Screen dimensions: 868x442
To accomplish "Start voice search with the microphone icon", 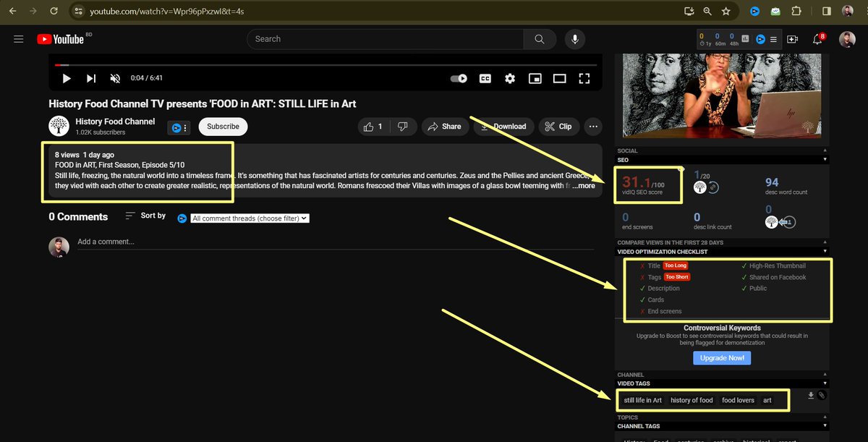I will [x=574, y=39].
